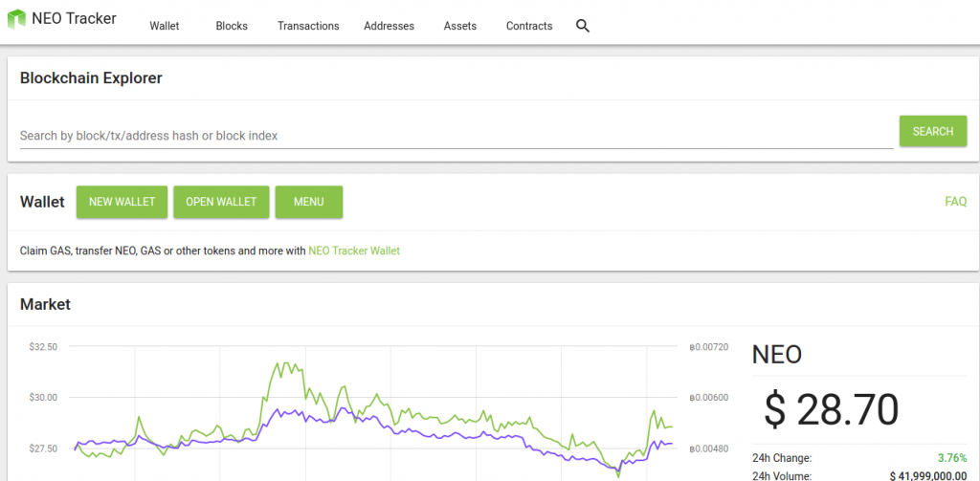Open the wallet MENU button
The width and height of the screenshot is (980, 481).
[x=309, y=202]
